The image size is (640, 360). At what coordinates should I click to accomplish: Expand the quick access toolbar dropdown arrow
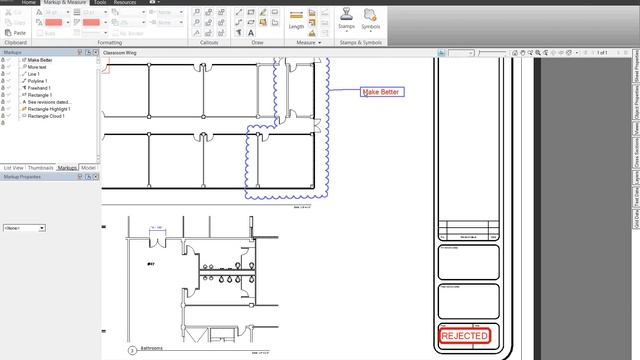(x=158, y=2)
